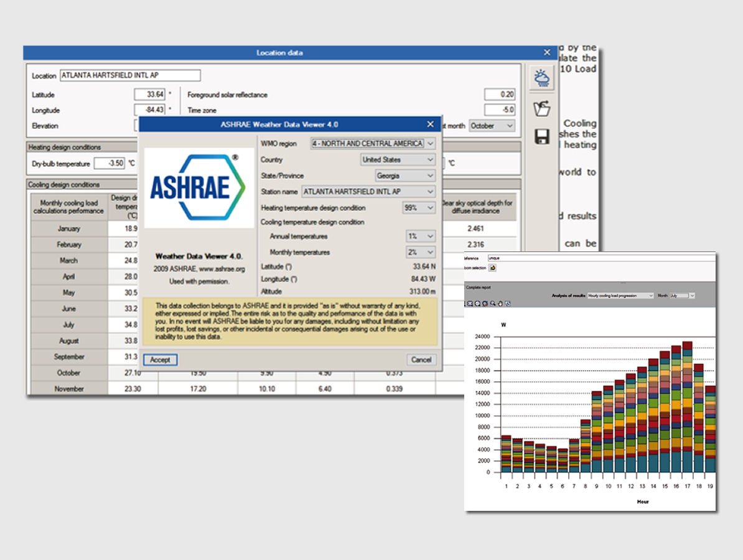This screenshot has width=743, height=560.
Task: Select the October row header in the table
Action: pyautogui.click(x=69, y=373)
